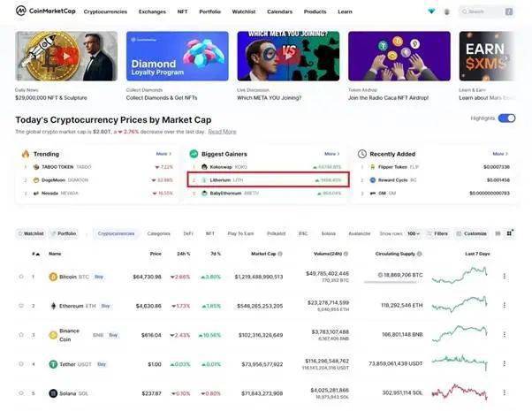The height and width of the screenshot is (411, 532).
Task: Click the Circulating Supply info icon
Action: tap(420, 254)
